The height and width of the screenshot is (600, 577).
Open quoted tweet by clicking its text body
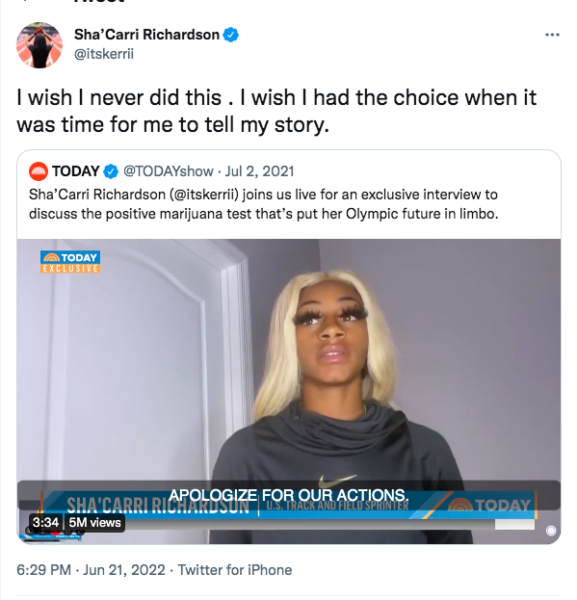coord(264,204)
